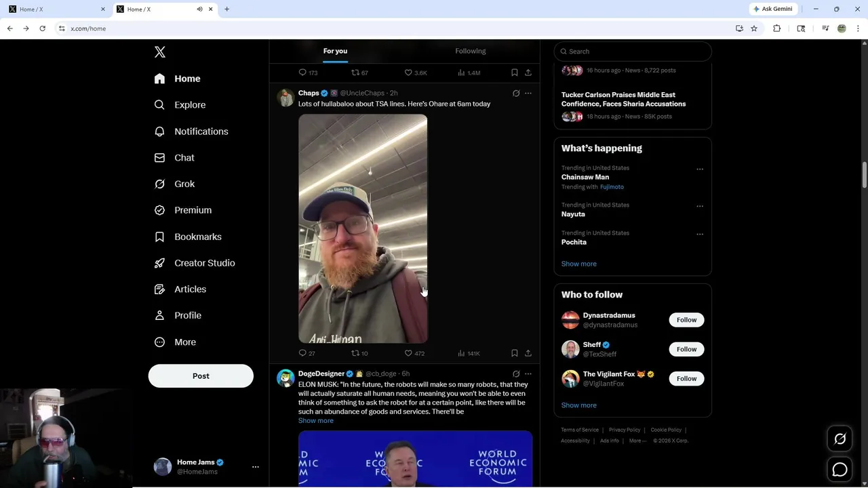Open more options for Pochita trend
The height and width of the screenshot is (488, 868).
[x=700, y=235]
